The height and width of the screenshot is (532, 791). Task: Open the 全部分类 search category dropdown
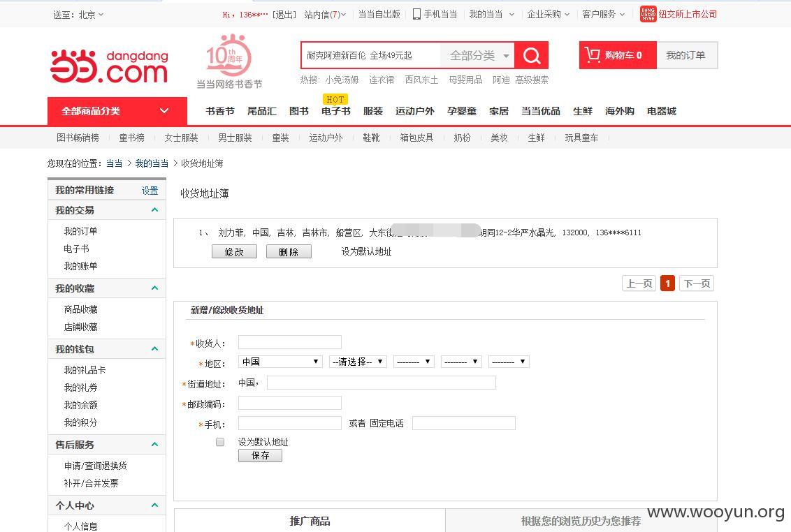click(477, 55)
